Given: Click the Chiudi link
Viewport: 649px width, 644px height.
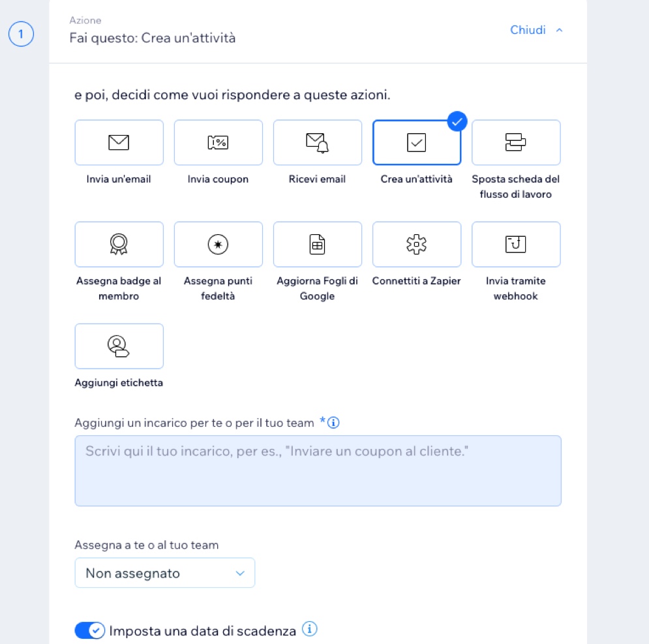Looking at the screenshot, I should (x=528, y=30).
